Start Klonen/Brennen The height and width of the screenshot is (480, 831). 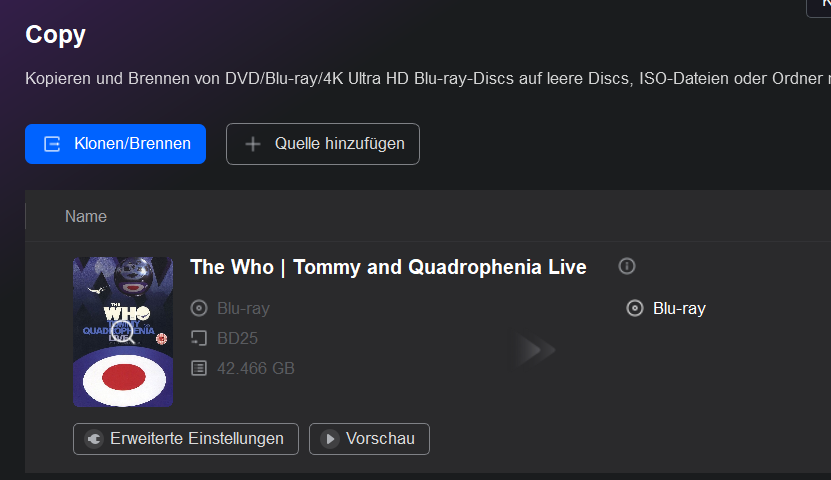[x=116, y=144]
